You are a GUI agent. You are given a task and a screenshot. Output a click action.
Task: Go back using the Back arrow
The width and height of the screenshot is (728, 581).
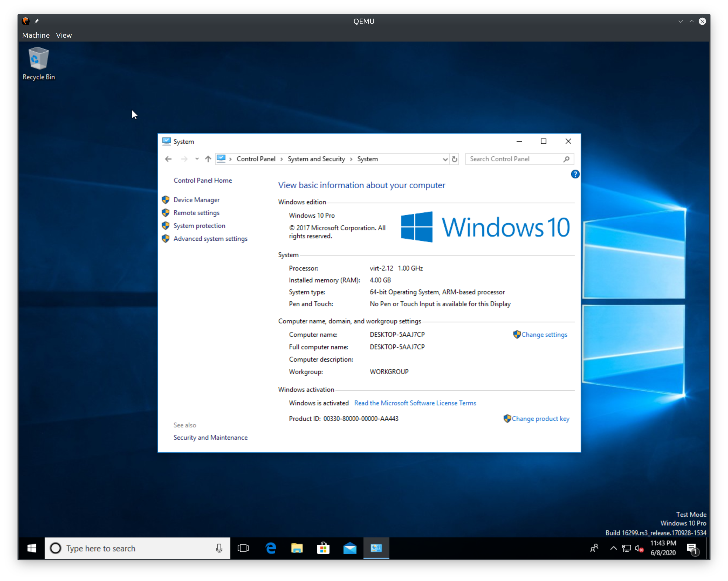click(168, 159)
